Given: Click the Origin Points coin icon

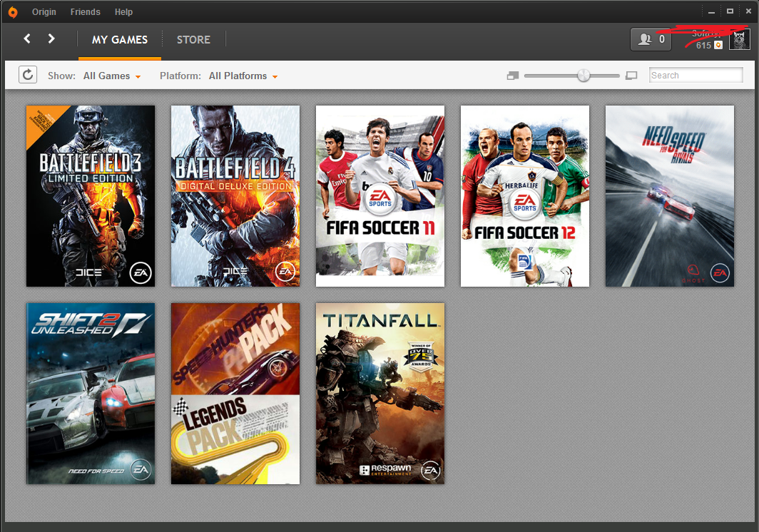Looking at the screenshot, I should [x=718, y=45].
